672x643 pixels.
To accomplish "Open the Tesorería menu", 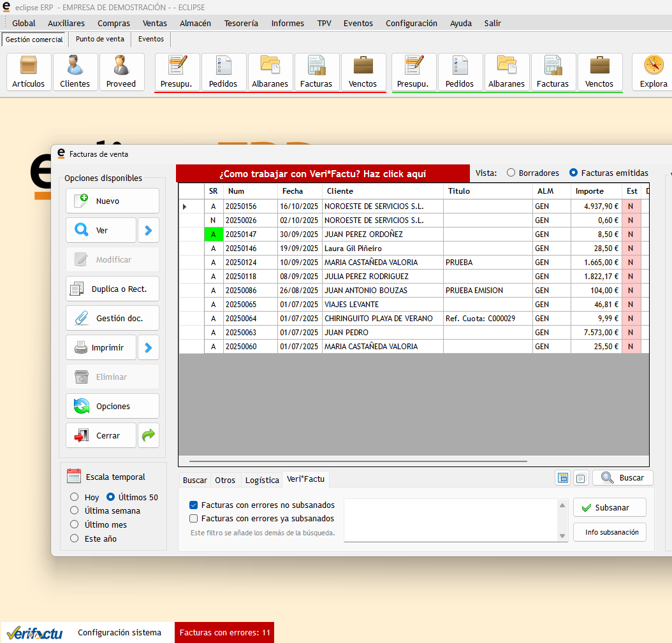I will 241,23.
